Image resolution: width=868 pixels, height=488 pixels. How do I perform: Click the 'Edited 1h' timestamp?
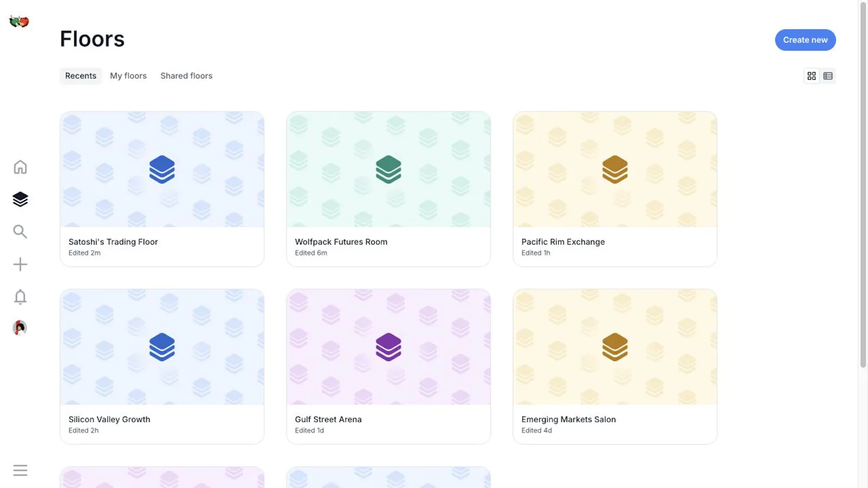pyautogui.click(x=535, y=253)
